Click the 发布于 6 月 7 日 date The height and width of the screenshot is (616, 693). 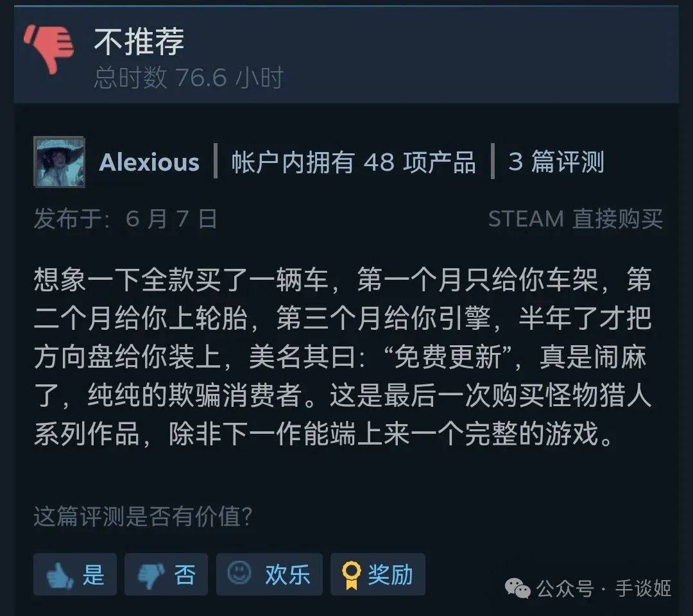coord(126,219)
